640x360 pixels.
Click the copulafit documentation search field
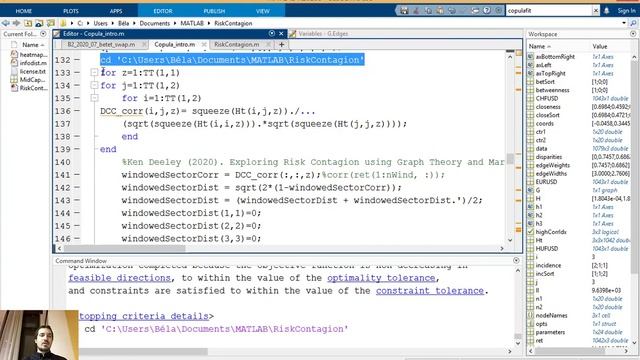pyautogui.click(x=549, y=11)
